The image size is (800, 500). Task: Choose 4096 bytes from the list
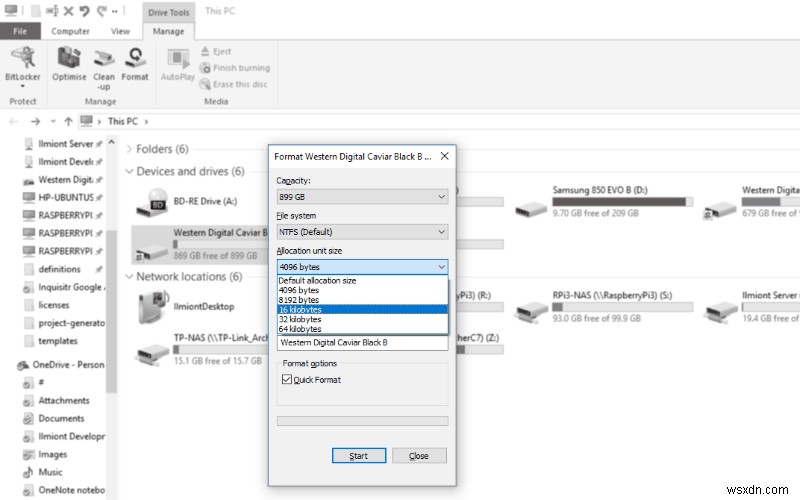[363, 290]
